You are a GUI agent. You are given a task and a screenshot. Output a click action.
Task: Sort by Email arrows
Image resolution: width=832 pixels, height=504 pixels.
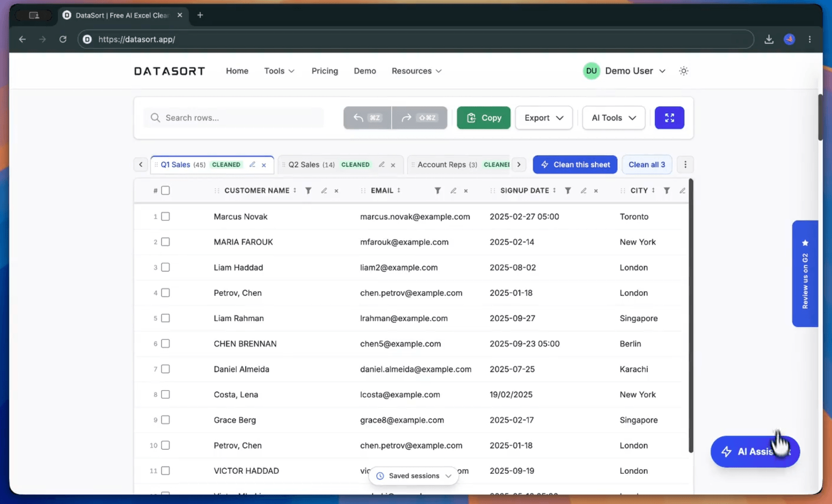pyautogui.click(x=399, y=190)
